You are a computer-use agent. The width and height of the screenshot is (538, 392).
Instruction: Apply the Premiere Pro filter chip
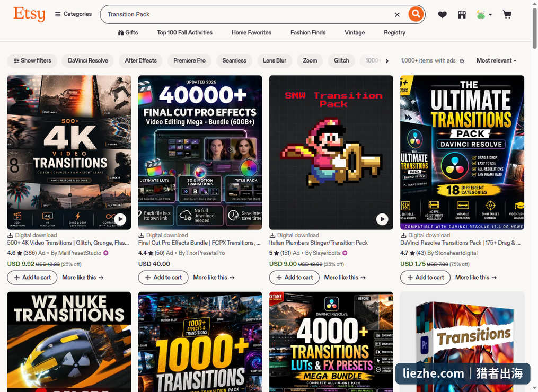pyautogui.click(x=189, y=60)
